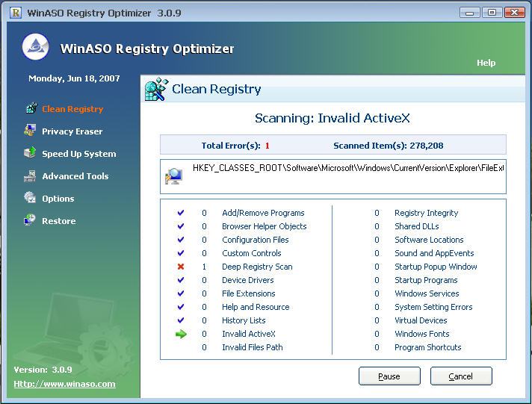Click the Startup Programs scan item
Screen dimensions: 532x404
click(x=426, y=280)
